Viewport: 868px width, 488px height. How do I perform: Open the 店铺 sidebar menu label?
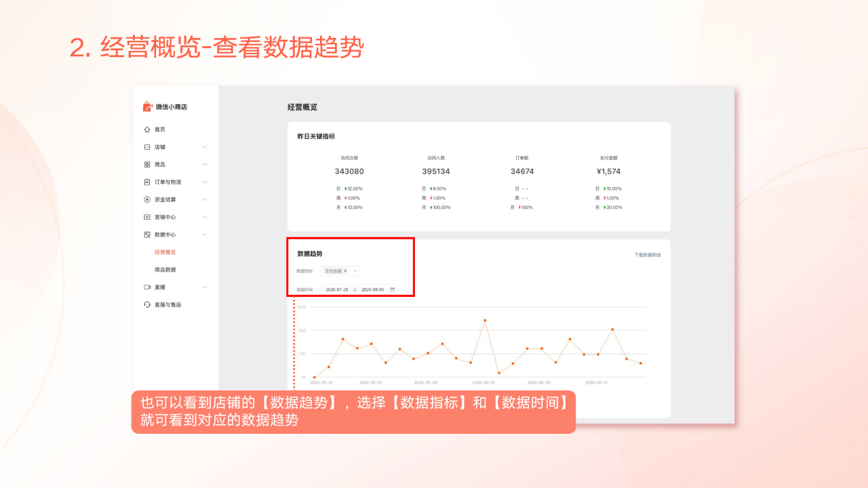pyautogui.click(x=160, y=147)
